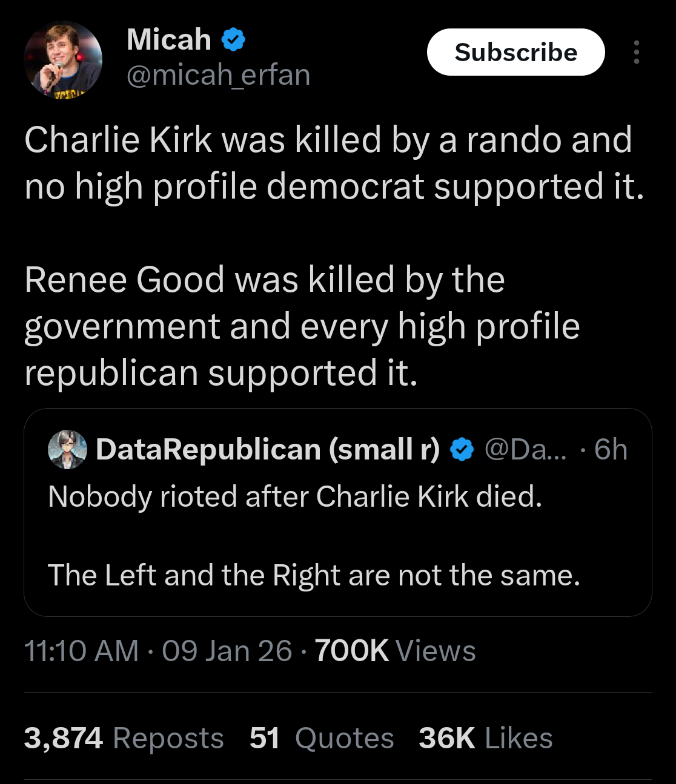Open the three-dot more options menu
Screen dimensions: 676x784
[x=636, y=53]
